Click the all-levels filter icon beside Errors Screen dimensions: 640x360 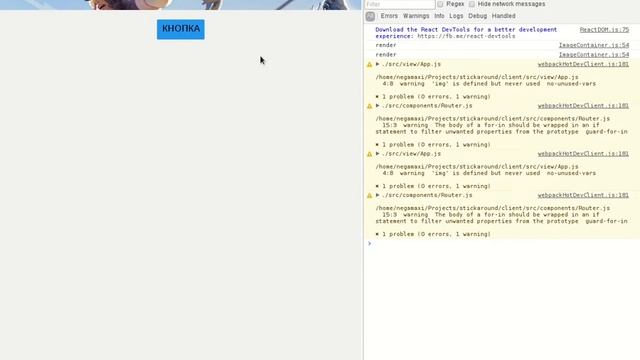(370, 16)
